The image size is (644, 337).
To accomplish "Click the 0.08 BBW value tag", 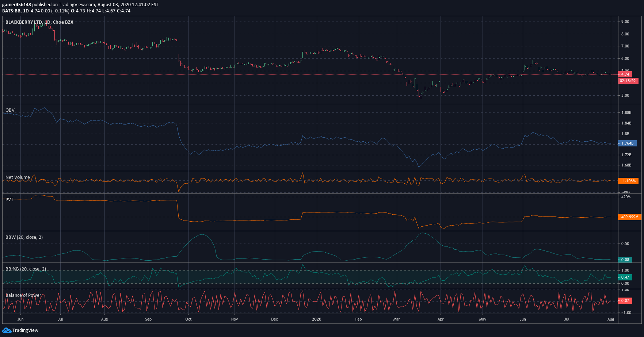I will tap(625, 260).
